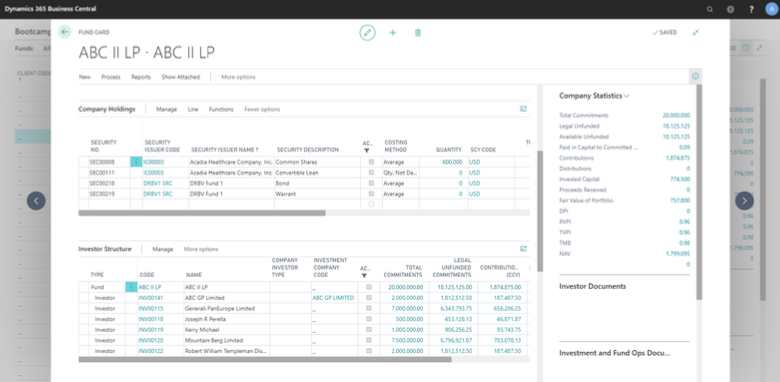Open the help question mark icon
Image resolution: width=780 pixels, height=382 pixels.
coord(751,9)
